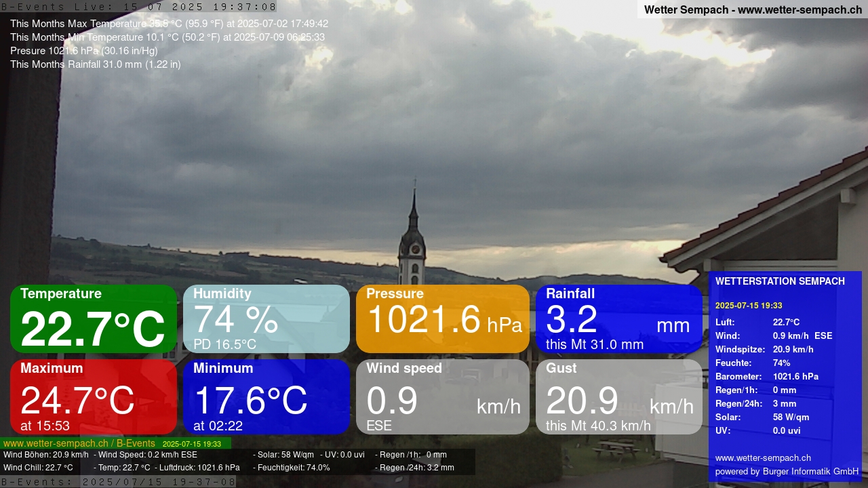Click the Luft 22.7°C row in panel

pyautogui.click(x=757, y=323)
